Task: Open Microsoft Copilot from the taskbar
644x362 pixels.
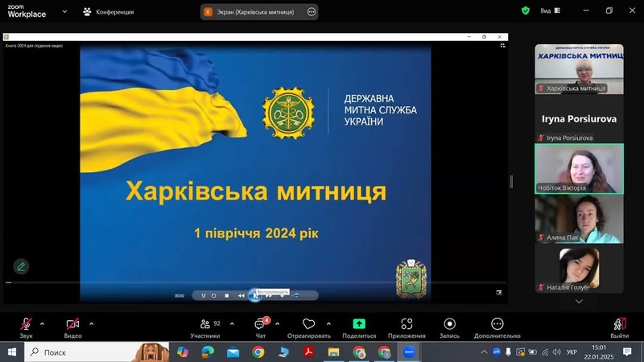Action: tap(183, 352)
